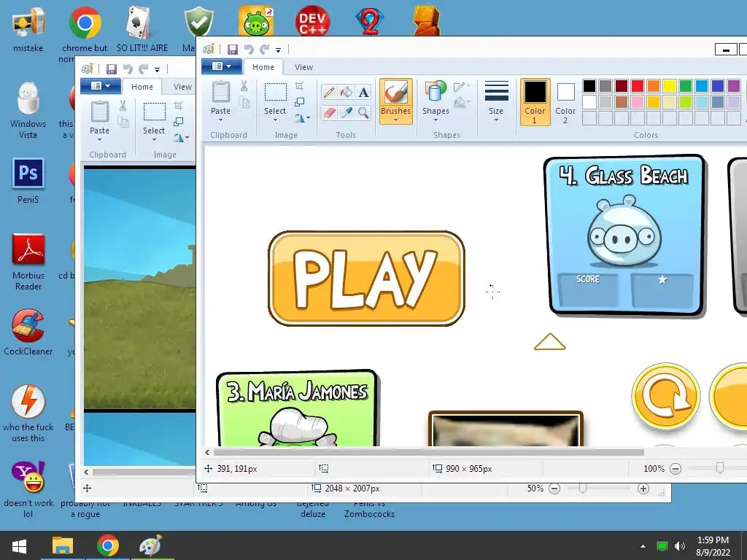Click the Copy icon in front Paint
This screenshot has width=747, height=560.
point(244,102)
